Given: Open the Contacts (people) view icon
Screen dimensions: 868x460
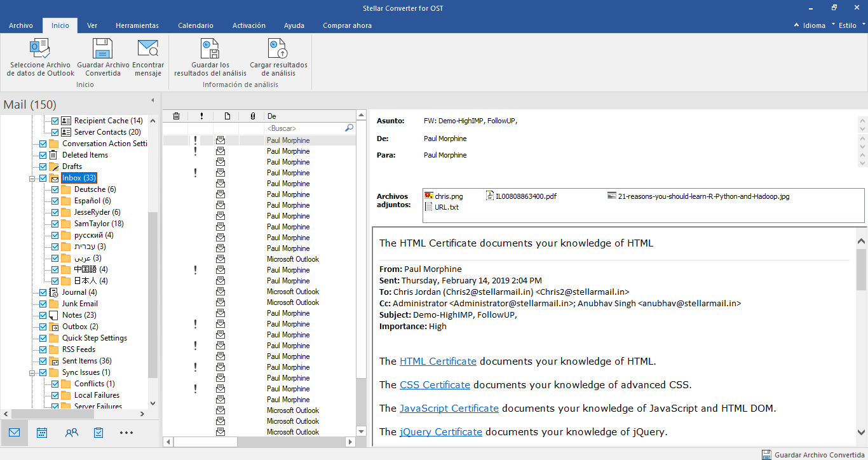Looking at the screenshot, I should [x=71, y=433].
